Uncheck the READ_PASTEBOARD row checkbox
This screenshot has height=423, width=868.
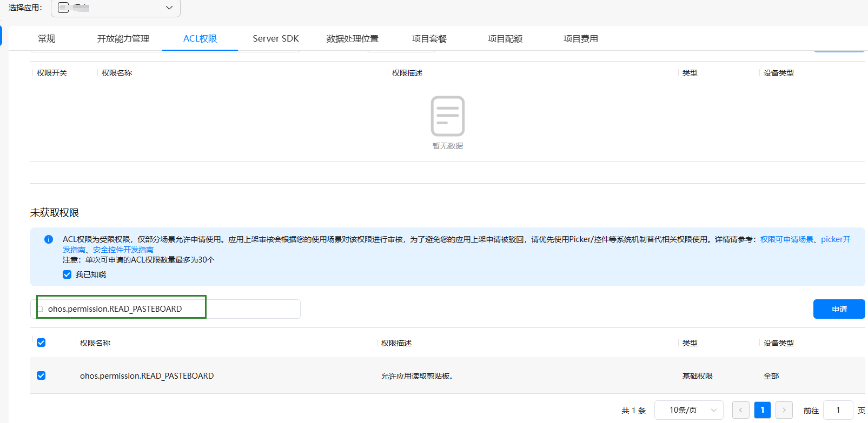tap(41, 375)
